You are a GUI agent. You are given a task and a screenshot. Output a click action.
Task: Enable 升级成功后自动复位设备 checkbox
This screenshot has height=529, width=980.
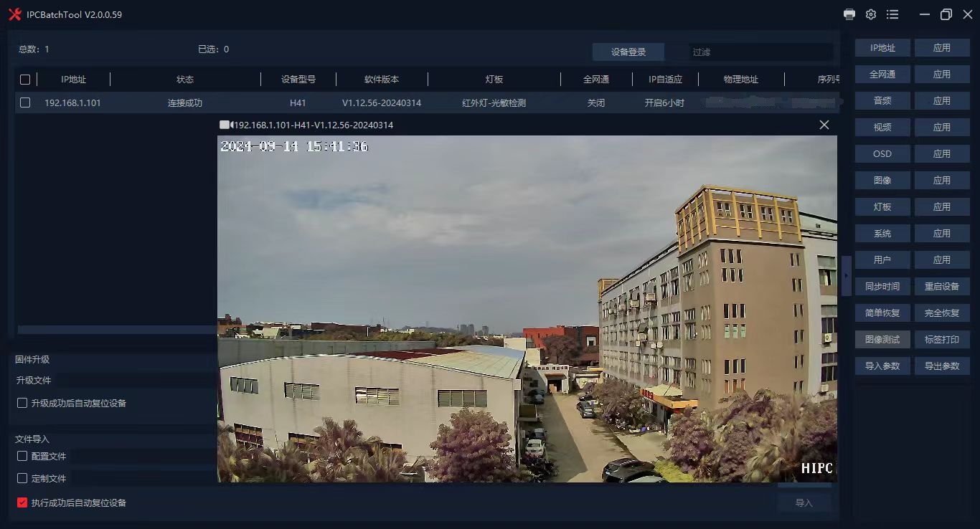click(x=22, y=403)
